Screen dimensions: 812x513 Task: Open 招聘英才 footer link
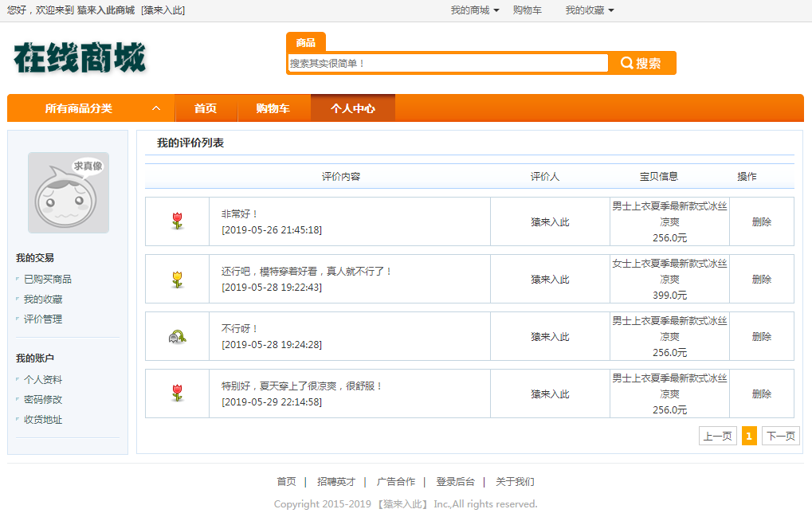tap(336, 481)
